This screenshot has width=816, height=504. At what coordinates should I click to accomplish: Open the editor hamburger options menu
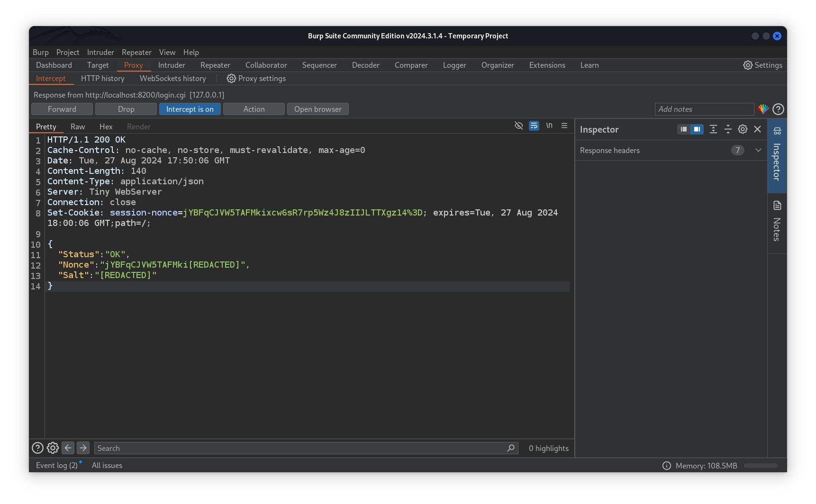click(x=564, y=126)
